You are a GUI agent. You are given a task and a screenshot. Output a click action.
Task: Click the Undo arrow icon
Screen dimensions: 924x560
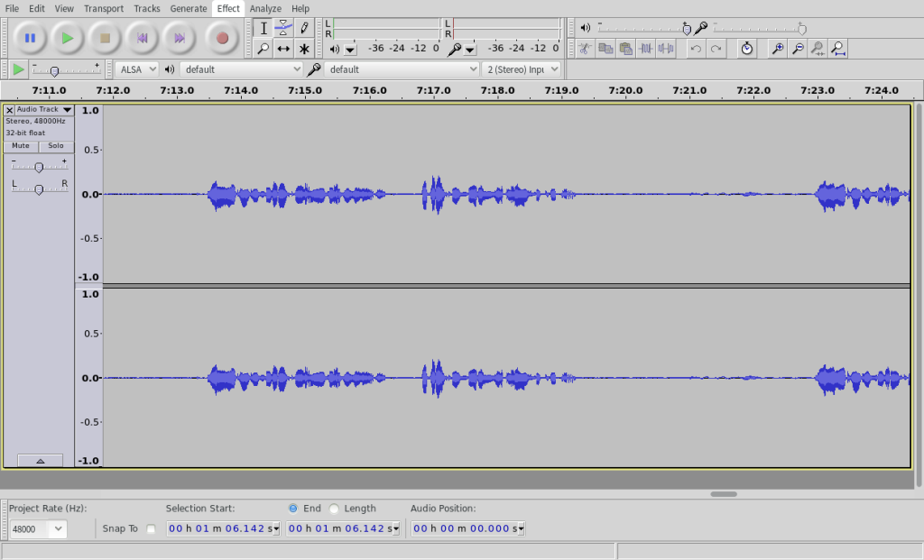(696, 49)
